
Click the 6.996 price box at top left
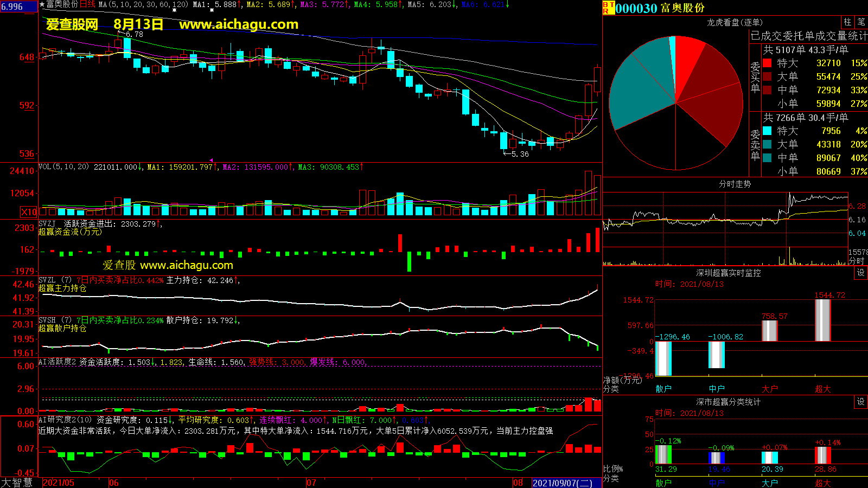point(18,7)
